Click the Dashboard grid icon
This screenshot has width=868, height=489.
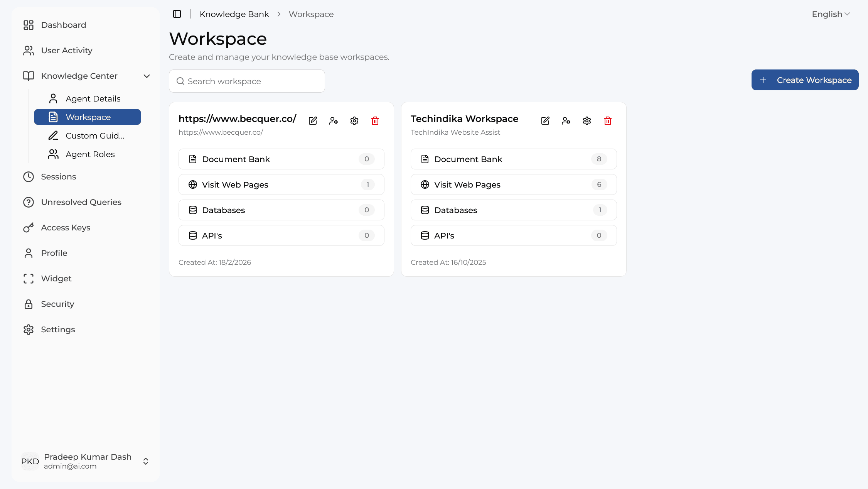29,25
